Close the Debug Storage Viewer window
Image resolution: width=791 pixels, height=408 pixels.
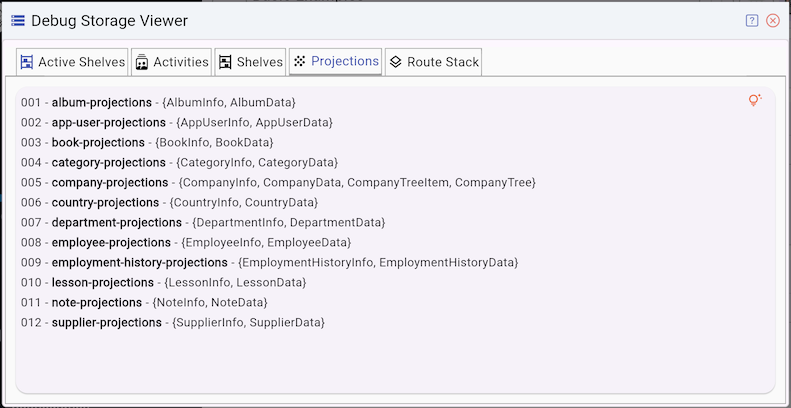tap(773, 20)
